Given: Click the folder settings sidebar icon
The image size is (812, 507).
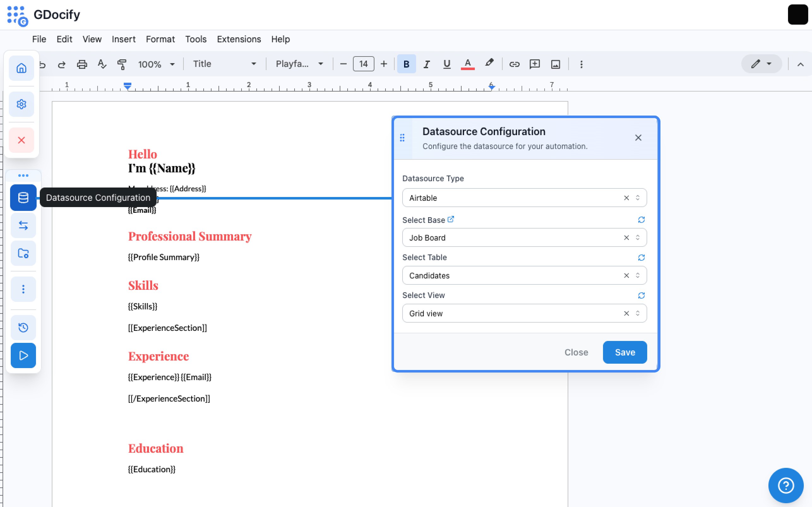Looking at the screenshot, I should pyautogui.click(x=23, y=253).
